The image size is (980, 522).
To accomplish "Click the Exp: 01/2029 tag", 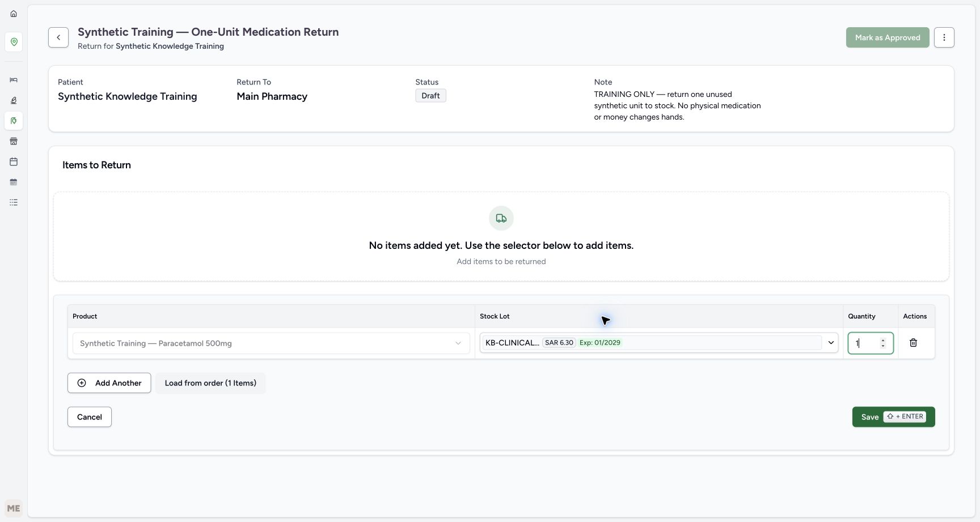I will (x=599, y=343).
